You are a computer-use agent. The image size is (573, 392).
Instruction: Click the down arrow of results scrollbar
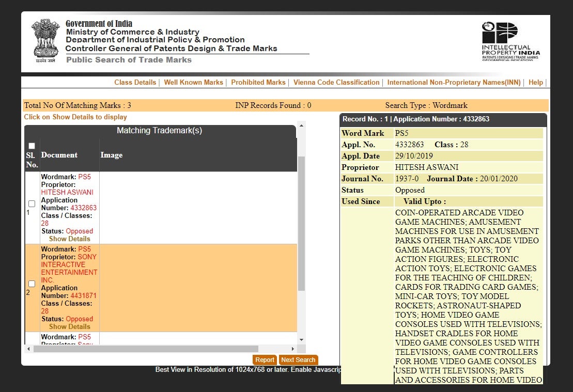(x=301, y=340)
